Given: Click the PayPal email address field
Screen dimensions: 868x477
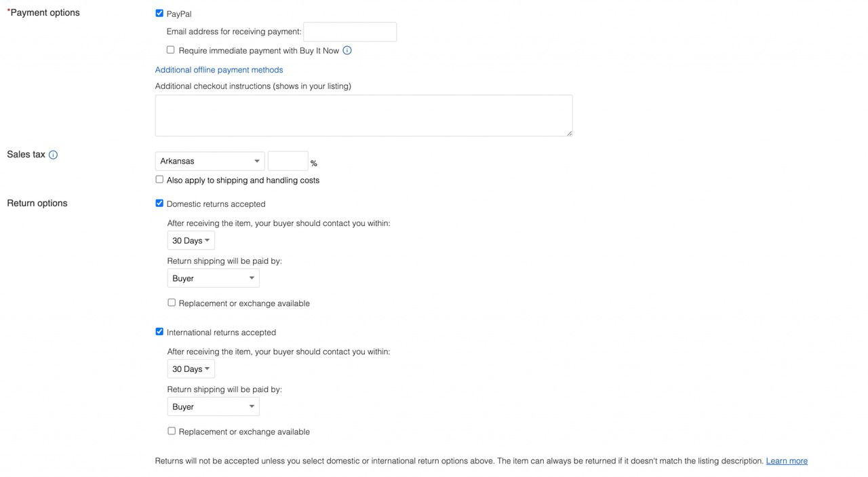Looking at the screenshot, I should point(350,32).
